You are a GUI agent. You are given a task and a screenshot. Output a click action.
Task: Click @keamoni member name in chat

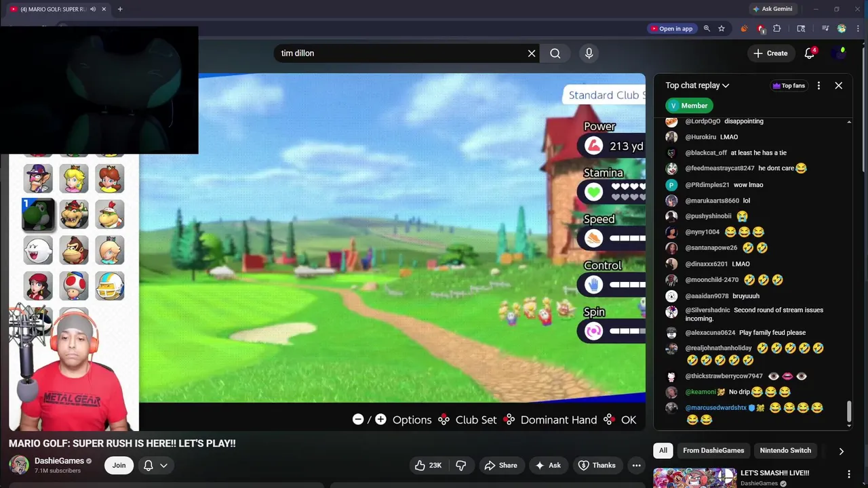tap(701, 392)
